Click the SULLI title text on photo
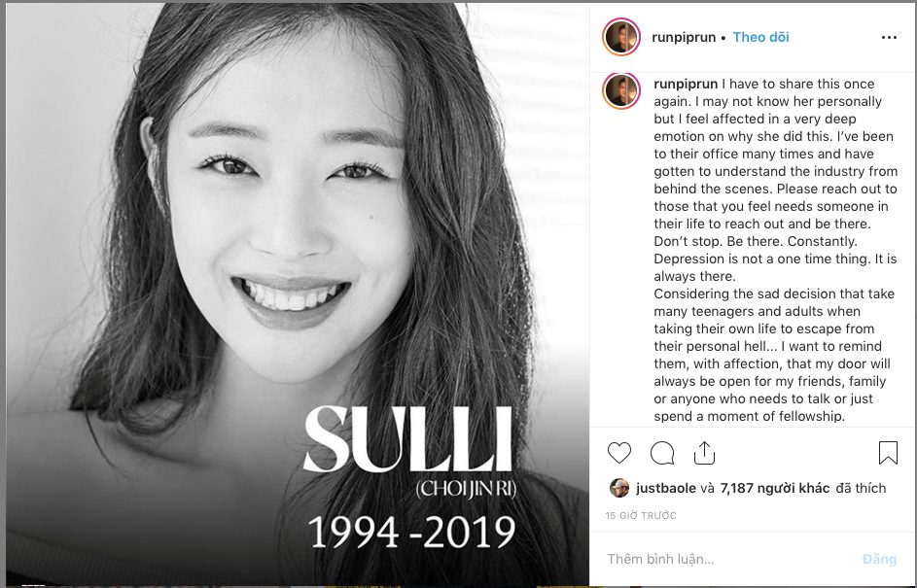917x588 pixels. click(x=408, y=439)
